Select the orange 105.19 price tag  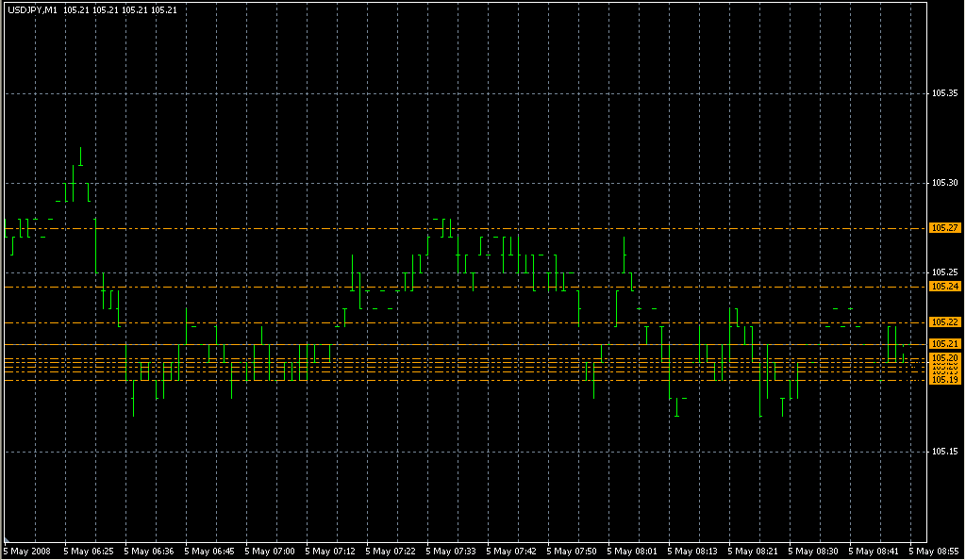[x=944, y=380]
